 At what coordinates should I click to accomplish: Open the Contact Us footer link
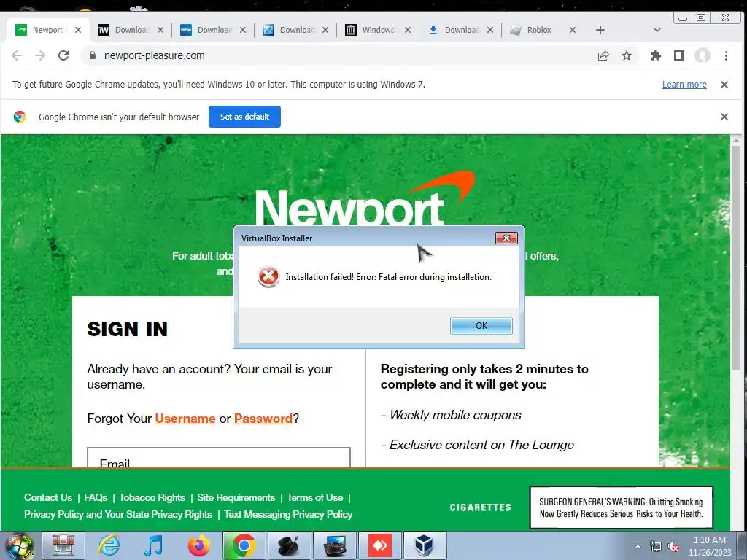(48, 497)
